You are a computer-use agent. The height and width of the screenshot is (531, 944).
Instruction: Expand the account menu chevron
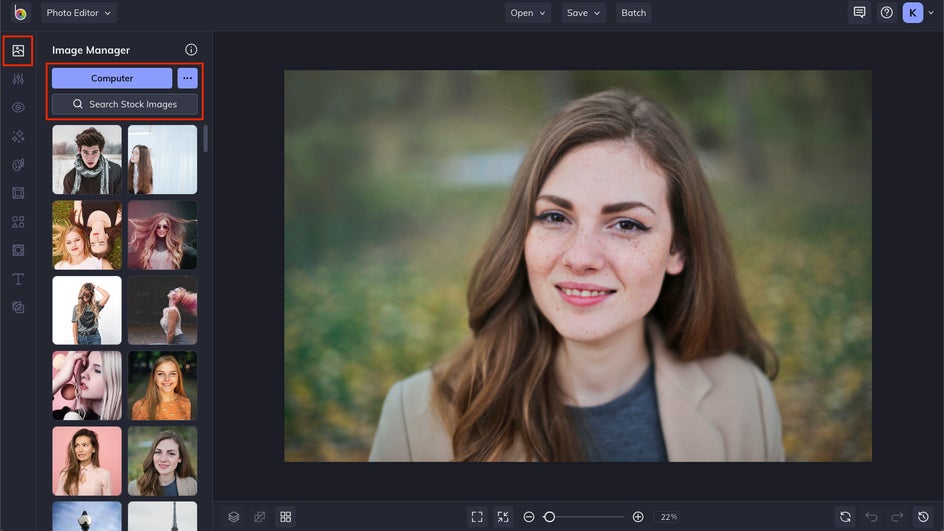[931, 13]
